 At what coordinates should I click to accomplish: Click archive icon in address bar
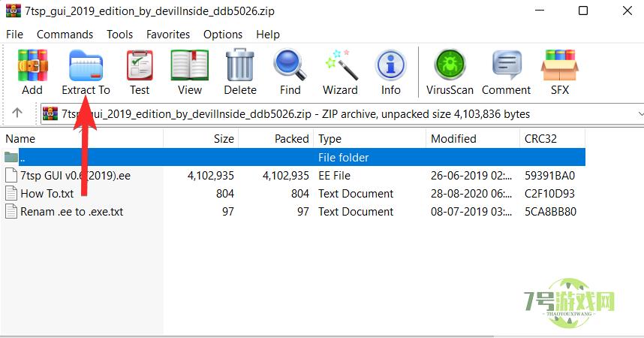coord(50,113)
